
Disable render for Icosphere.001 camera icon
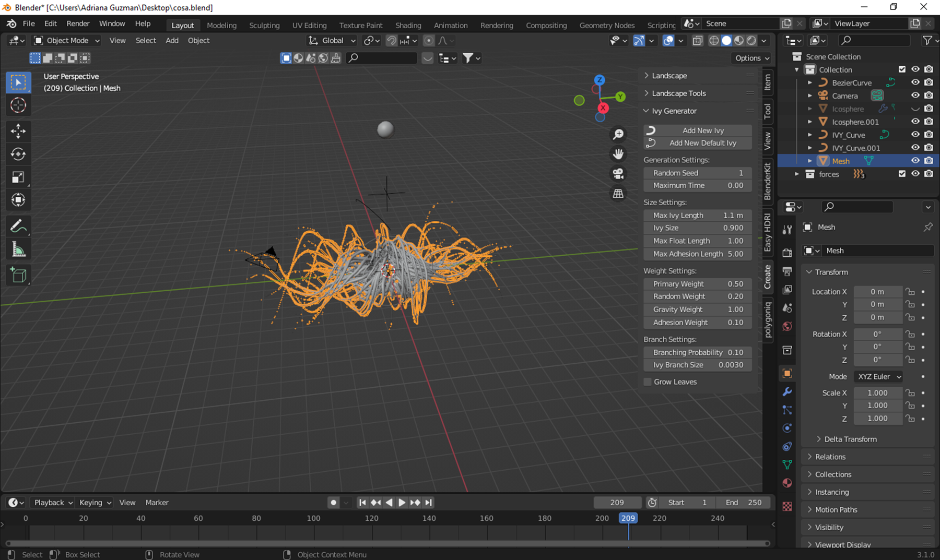tap(929, 122)
